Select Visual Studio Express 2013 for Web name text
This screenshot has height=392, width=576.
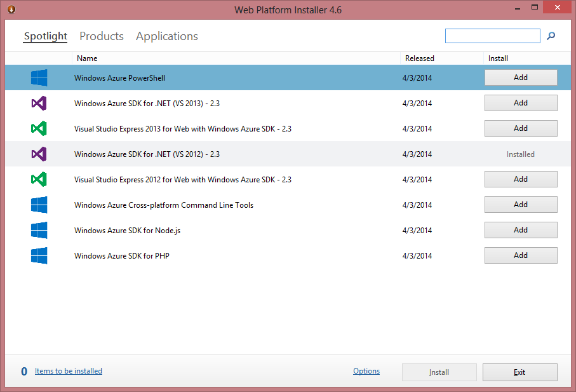pyautogui.click(x=182, y=128)
